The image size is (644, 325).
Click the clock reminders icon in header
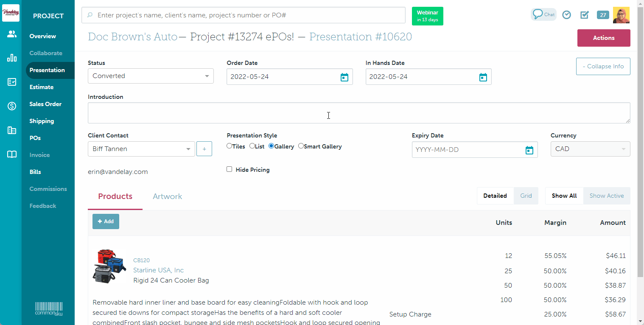pos(566,15)
